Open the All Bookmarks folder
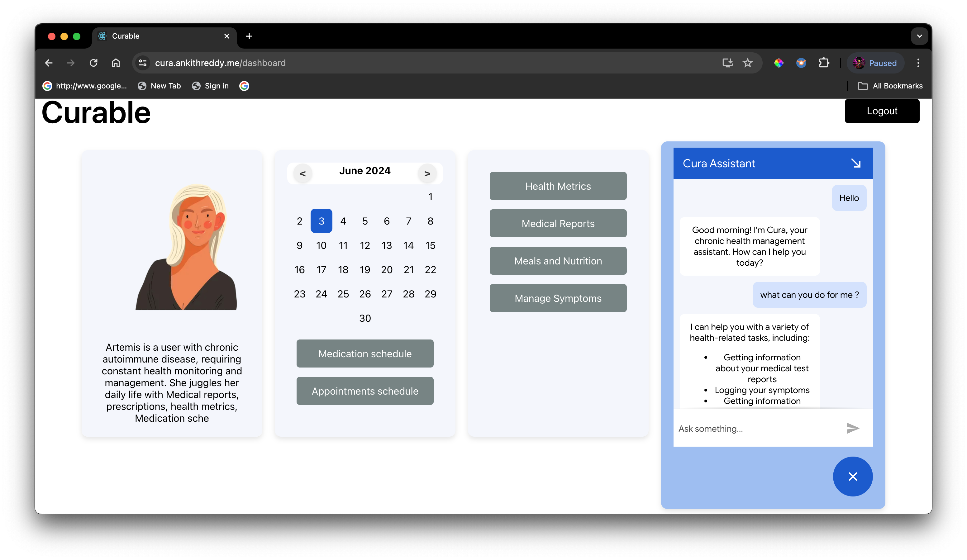This screenshot has height=560, width=967. pos(890,86)
